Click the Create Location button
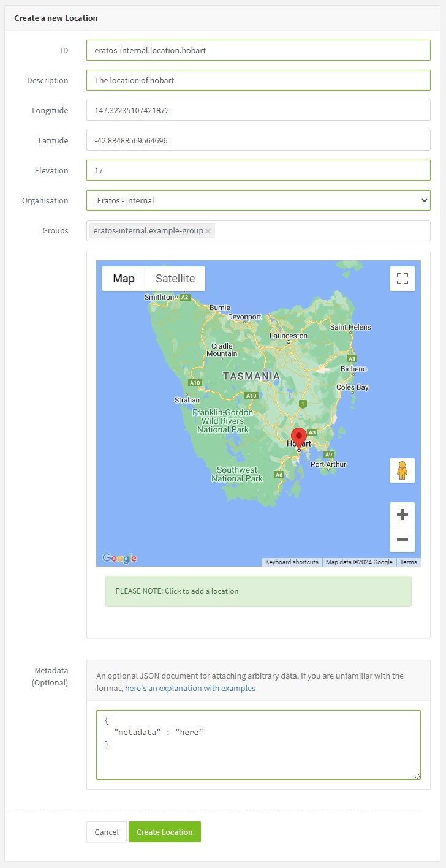The width and height of the screenshot is (446, 868). point(165,832)
